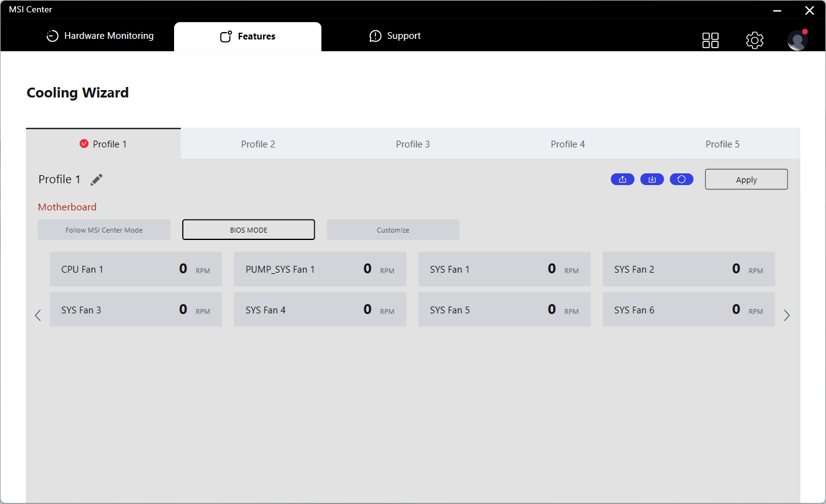826x504 pixels.
Task: Select the Features tab
Action: pos(248,36)
